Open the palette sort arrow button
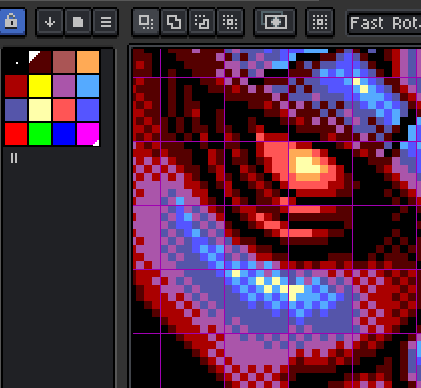Image resolution: width=421 pixels, height=388 pixels. 50,22
